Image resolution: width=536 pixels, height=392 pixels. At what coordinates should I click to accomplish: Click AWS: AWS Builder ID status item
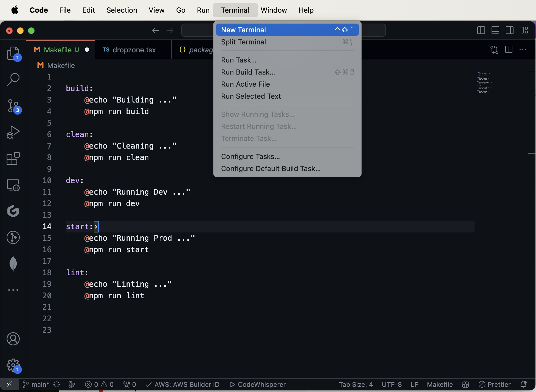coord(182,384)
